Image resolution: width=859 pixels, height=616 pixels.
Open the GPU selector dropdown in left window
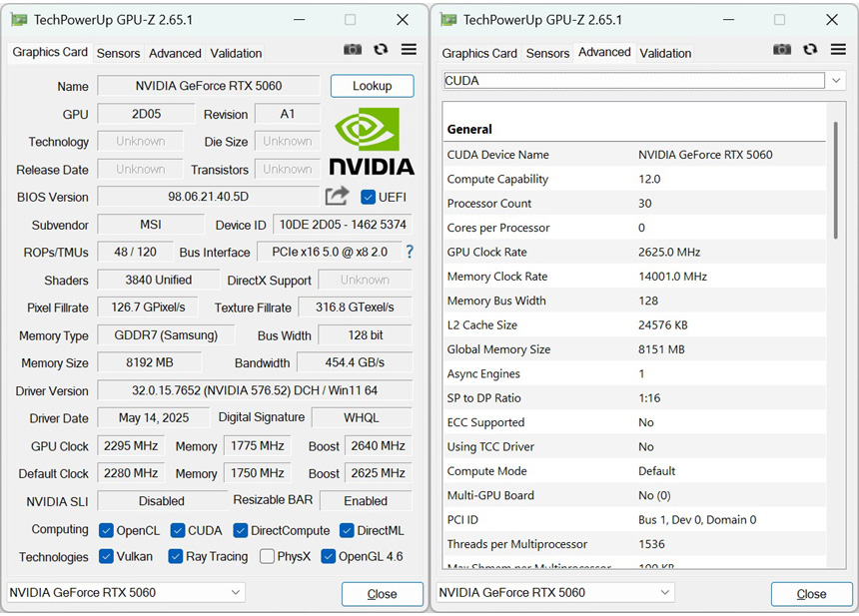(236, 593)
